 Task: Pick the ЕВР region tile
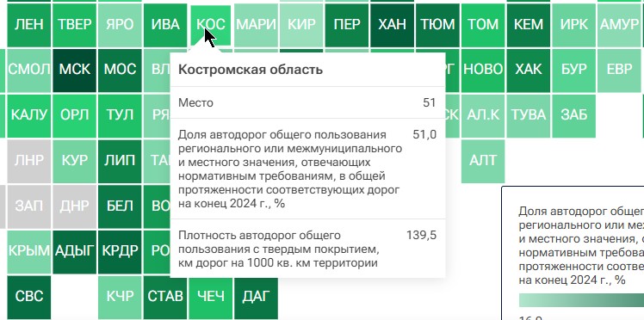pyautogui.click(x=619, y=71)
